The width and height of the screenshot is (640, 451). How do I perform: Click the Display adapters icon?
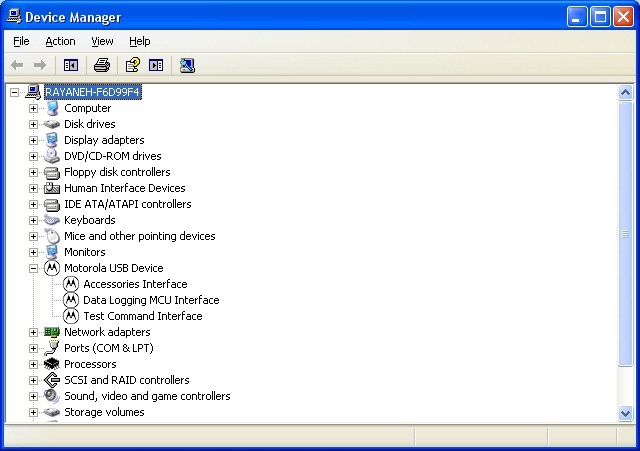[52, 140]
